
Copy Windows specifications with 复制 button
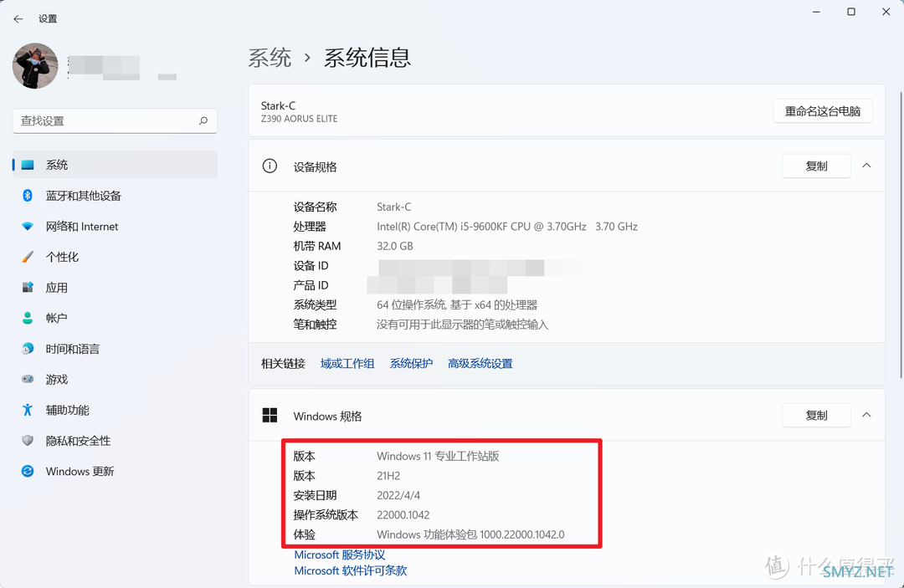coord(816,415)
